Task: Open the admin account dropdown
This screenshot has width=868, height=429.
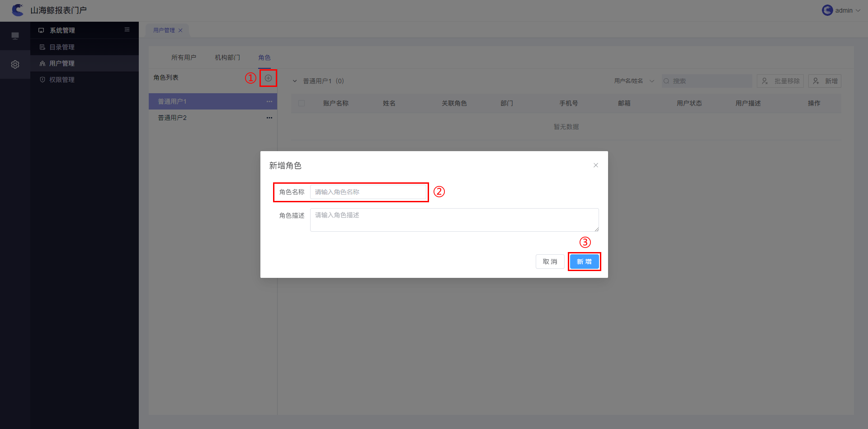Action: pyautogui.click(x=841, y=10)
